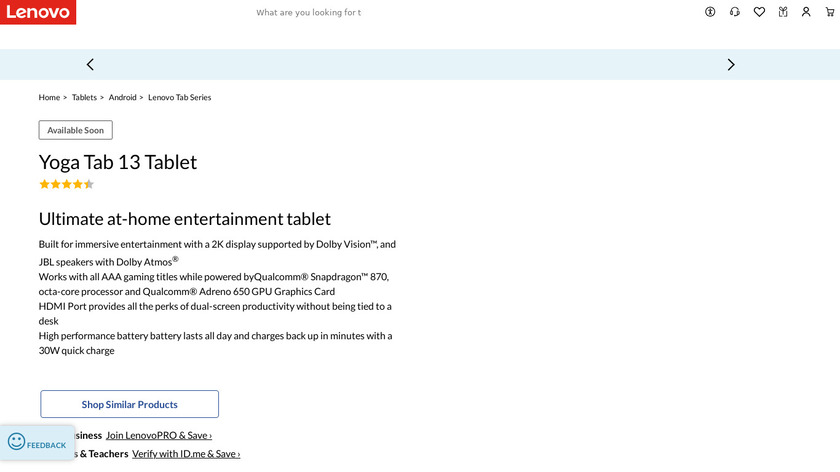The image size is (840, 472).
Task: Click the product star rating
Action: [66, 184]
